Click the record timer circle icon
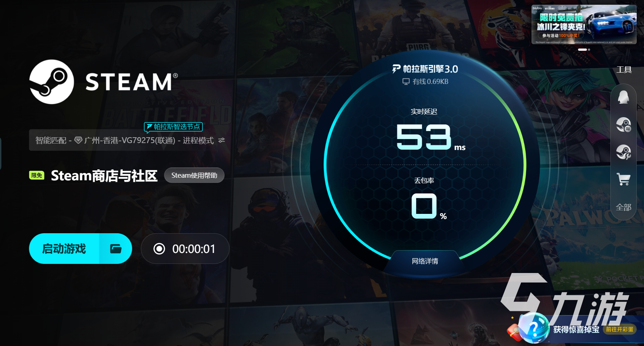 (x=159, y=249)
